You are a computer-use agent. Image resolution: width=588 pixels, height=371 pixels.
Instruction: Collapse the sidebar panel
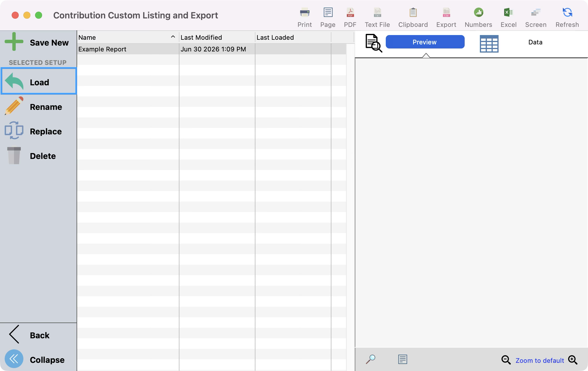(39, 359)
